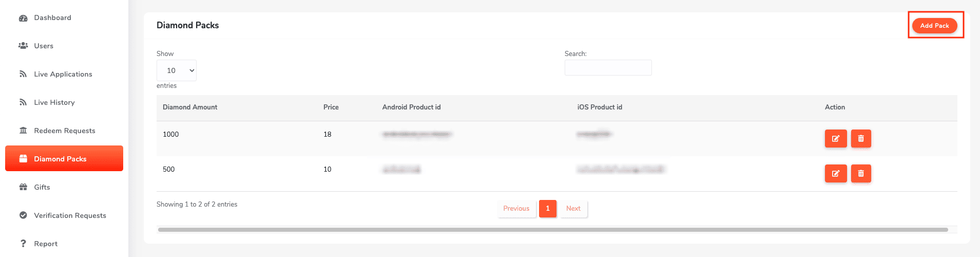Click the Gifts icon in the sidebar
Screen dimensions: 980x257
click(x=23, y=187)
